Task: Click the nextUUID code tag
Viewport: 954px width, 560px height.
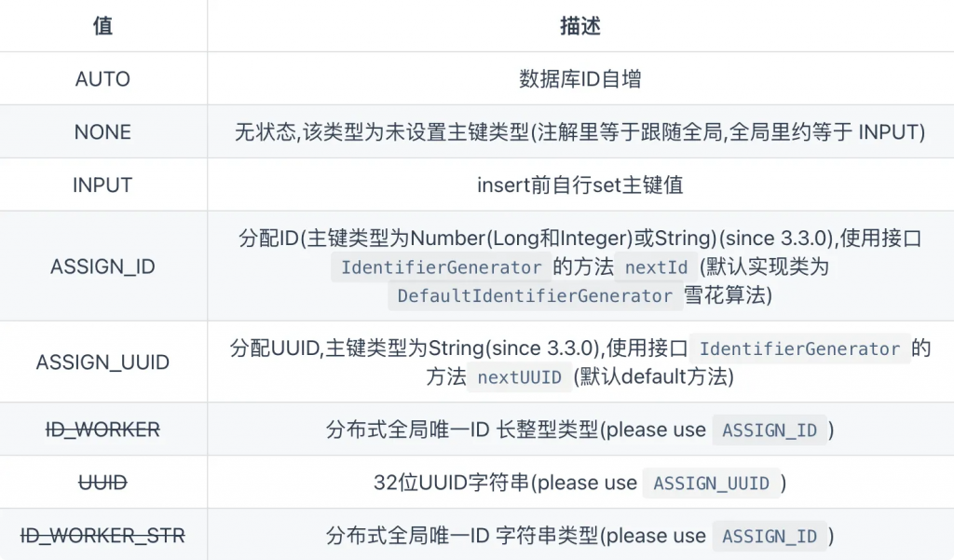Action: [520, 377]
